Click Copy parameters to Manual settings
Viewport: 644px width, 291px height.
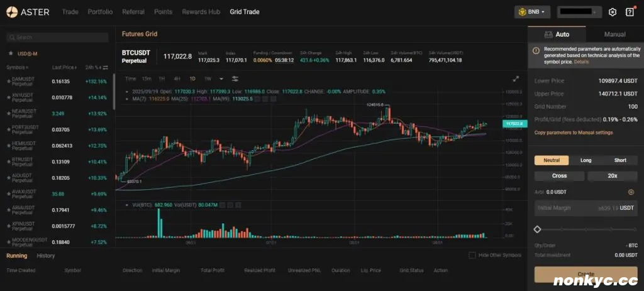[x=574, y=133]
